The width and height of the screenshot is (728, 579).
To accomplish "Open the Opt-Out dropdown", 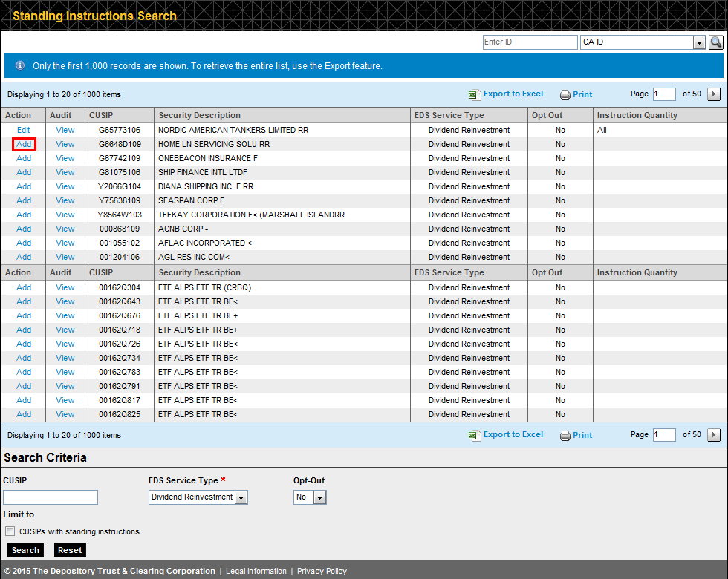I will (321, 497).
